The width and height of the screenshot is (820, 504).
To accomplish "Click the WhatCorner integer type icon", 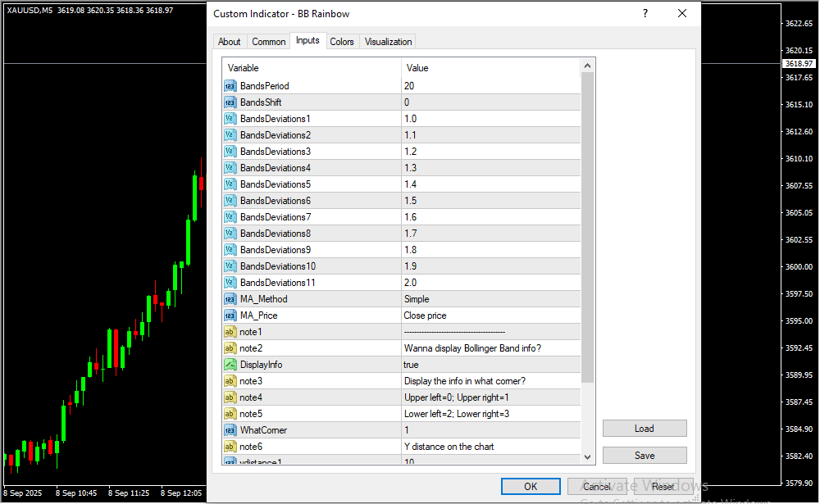I will pos(230,430).
